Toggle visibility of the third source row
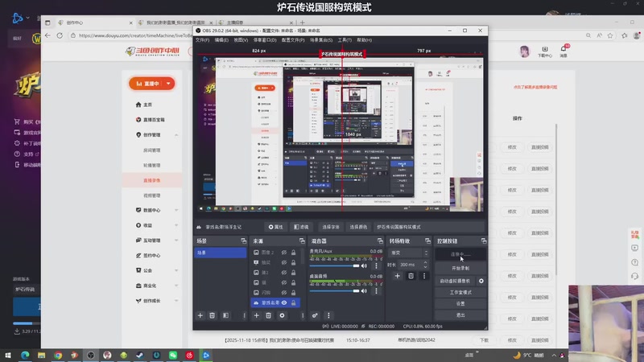The width and height of the screenshot is (644, 362). pos(284,273)
